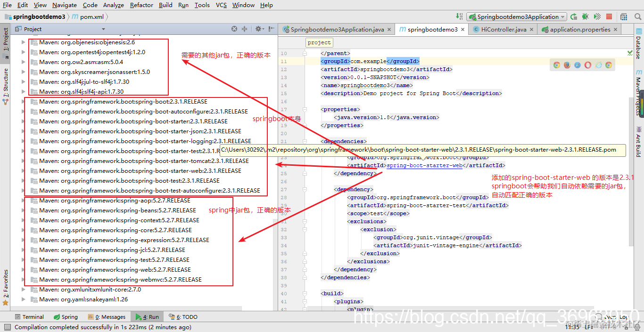Click pom.xml in navigation bar breadcrumb
The image size is (644, 332).
click(x=88, y=16)
